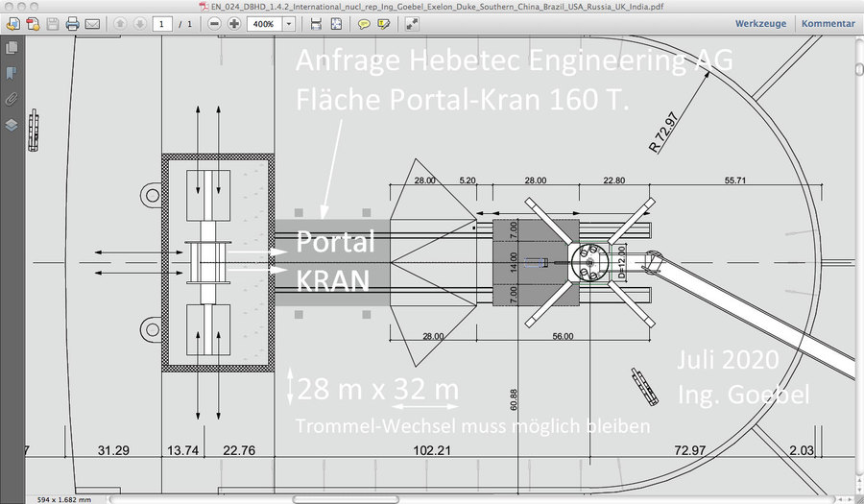Click the 'KRAN' annotation text
Viewport: 864px width, 504px height.
coord(333,281)
